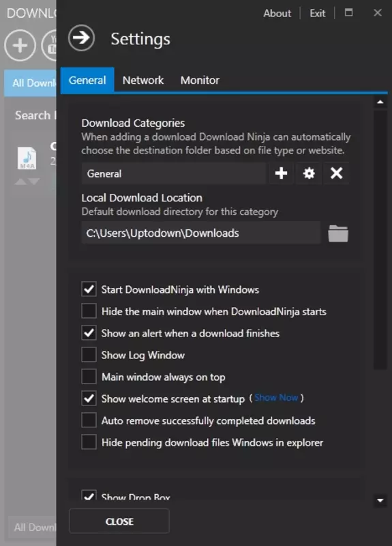392x546 pixels.
Task: Check Hide pending download files in explorer
Action: coord(89,442)
